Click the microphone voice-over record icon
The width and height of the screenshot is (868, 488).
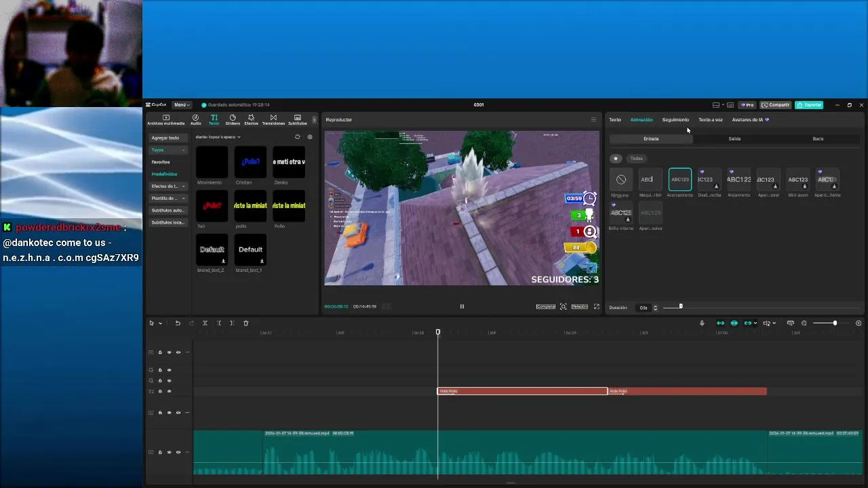point(702,323)
